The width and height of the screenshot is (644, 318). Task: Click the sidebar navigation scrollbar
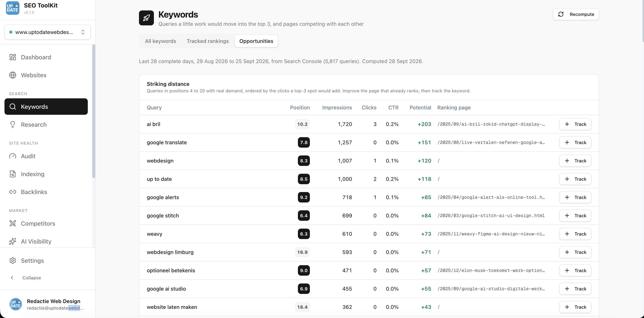(94, 111)
